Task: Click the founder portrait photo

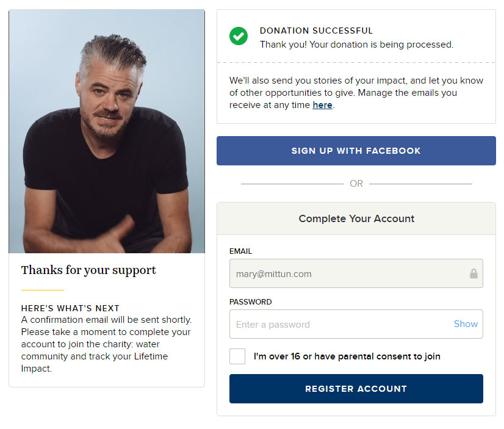Action: [107, 131]
